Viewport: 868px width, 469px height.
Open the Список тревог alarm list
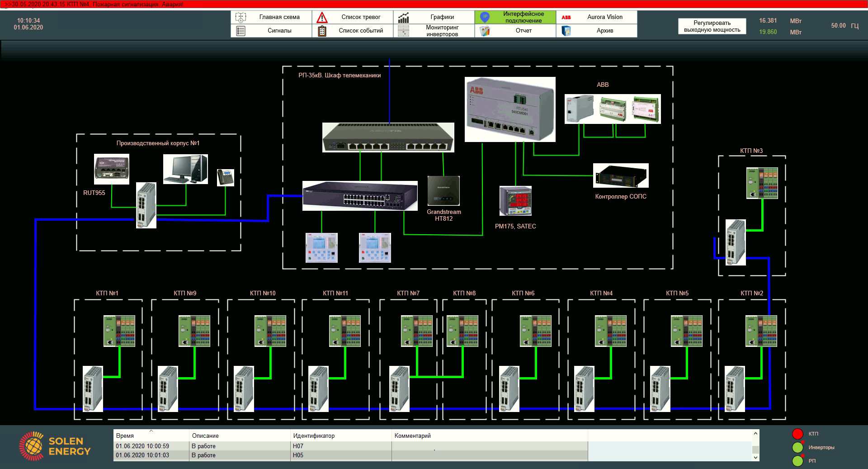pos(360,17)
